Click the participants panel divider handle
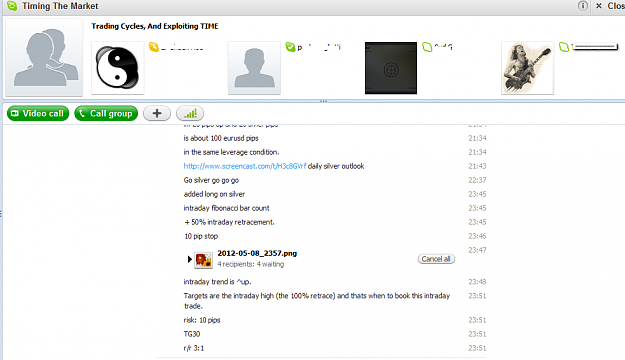The width and height of the screenshot is (625, 360). pos(324,101)
